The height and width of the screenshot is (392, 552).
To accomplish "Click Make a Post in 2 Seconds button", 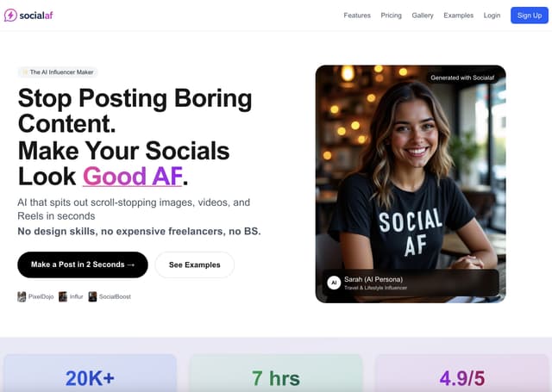I will tap(83, 264).
